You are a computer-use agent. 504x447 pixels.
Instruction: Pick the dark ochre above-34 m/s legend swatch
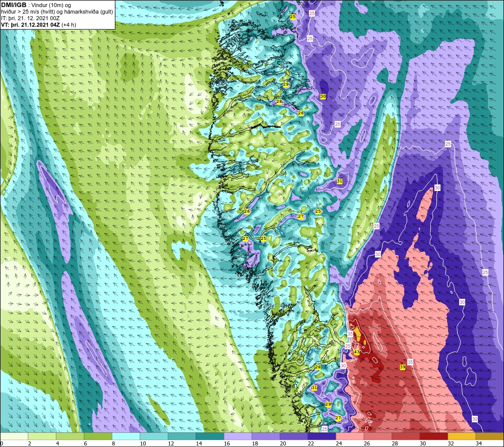489,436
